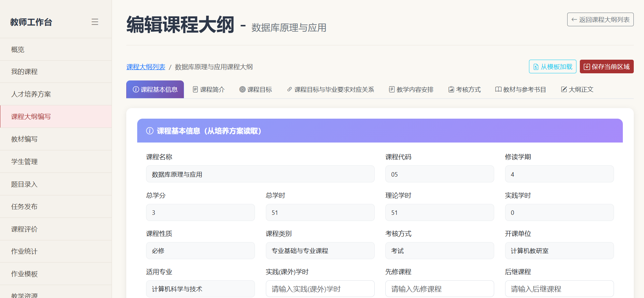The width and height of the screenshot is (644, 298).
Task: Navigate to 学生管理
Action: pyautogui.click(x=56, y=162)
